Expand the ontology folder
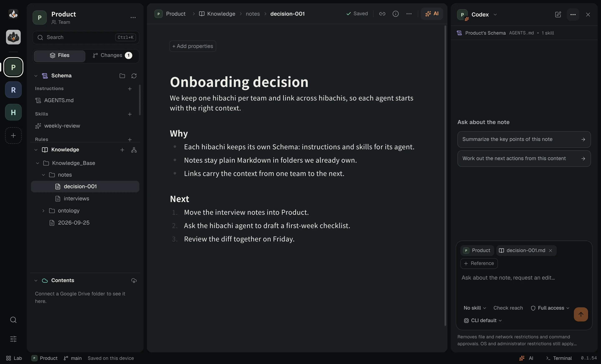This screenshot has height=364, width=601. click(x=43, y=211)
